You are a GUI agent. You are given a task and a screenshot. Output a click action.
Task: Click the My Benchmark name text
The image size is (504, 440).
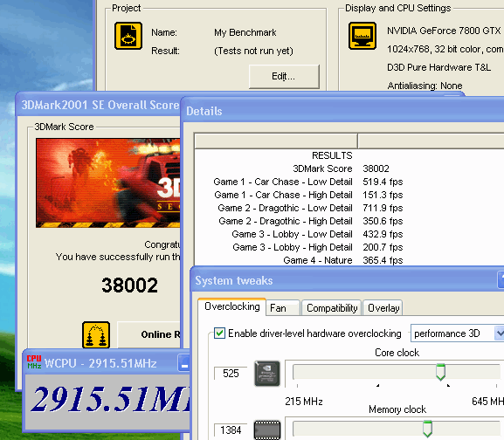[x=245, y=33]
